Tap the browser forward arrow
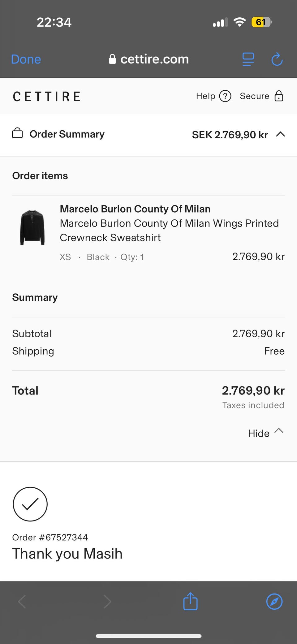Screen dimensions: 297x644 (x=107, y=602)
